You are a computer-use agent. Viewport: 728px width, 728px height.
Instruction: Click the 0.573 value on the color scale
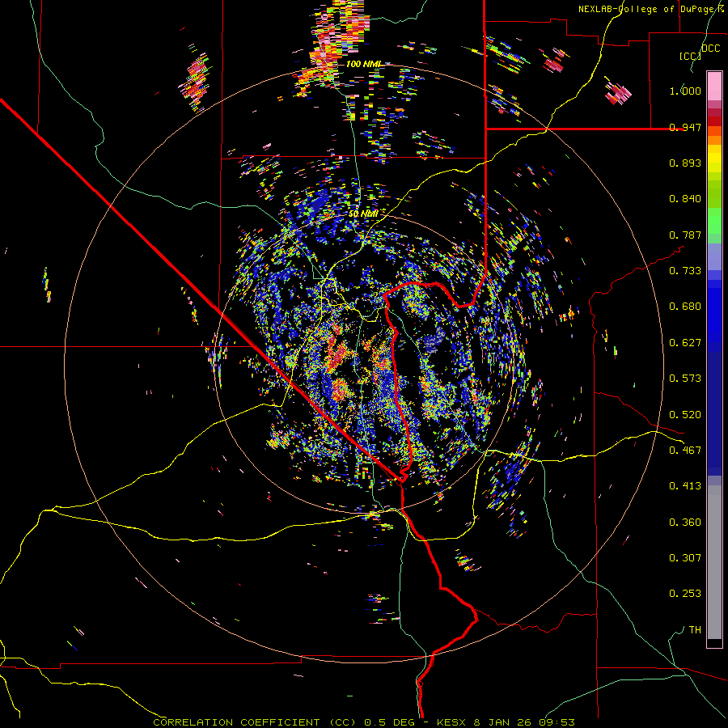pyautogui.click(x=685, y=379)
